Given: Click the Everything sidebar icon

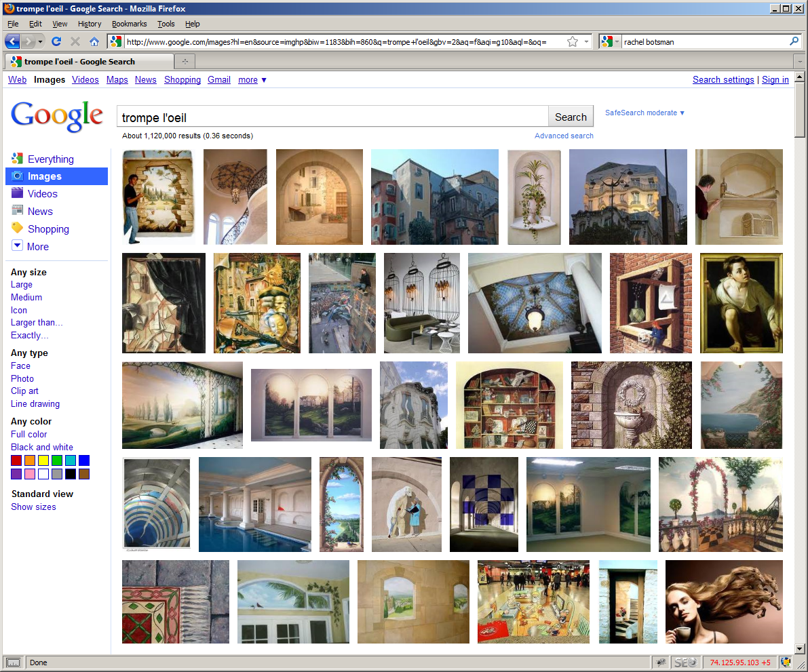Looking at the screenshot, I should click(x=18, y=159).
